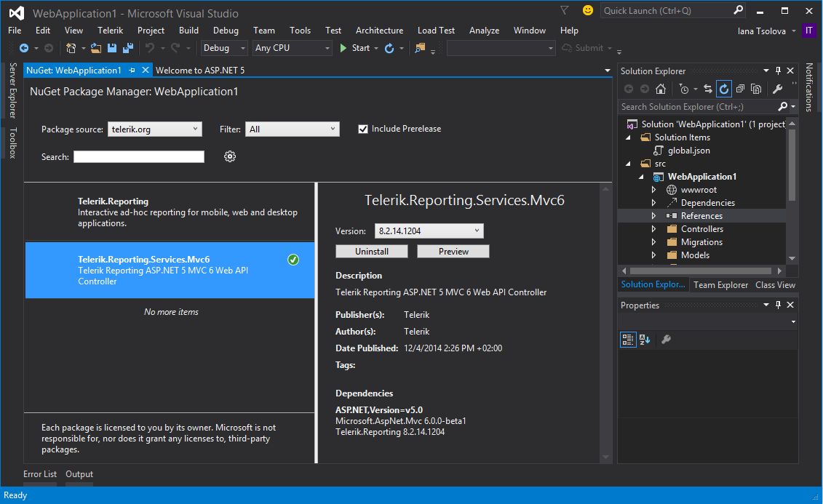Select Categorized view in Properties panel
Image resolution: width=823 pixels, height=504 pixels.
[x=627, y=340]
